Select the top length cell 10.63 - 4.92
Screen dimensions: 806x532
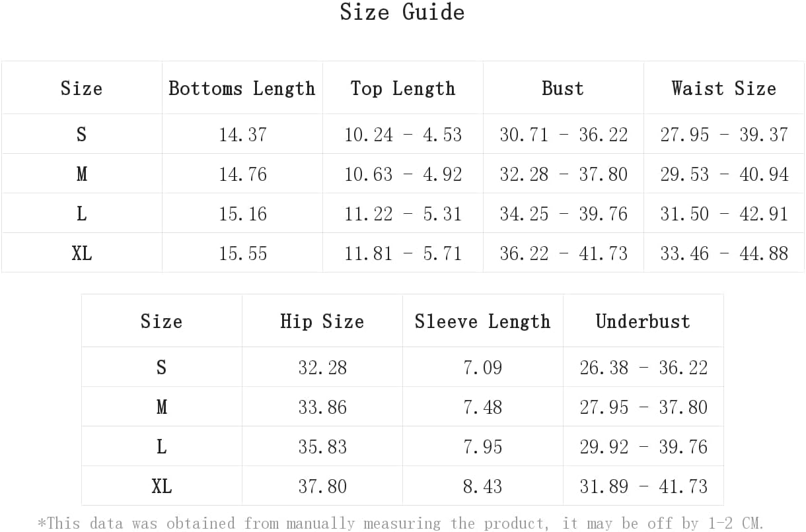tap(402, 174)
